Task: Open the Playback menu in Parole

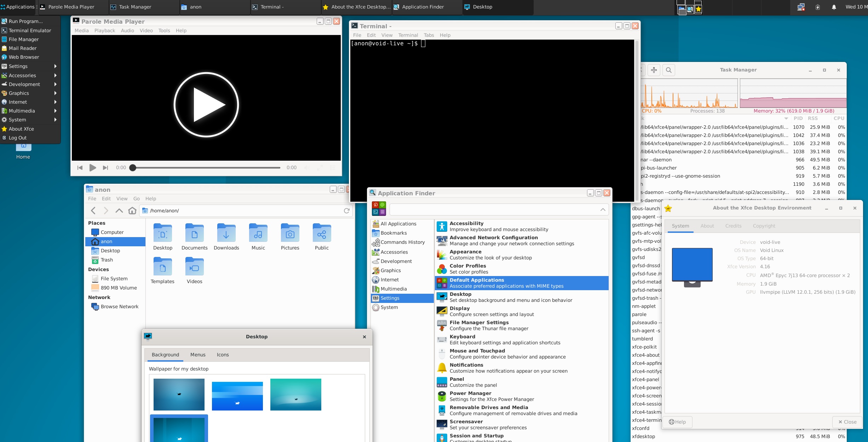Action: tap(104, 30)
